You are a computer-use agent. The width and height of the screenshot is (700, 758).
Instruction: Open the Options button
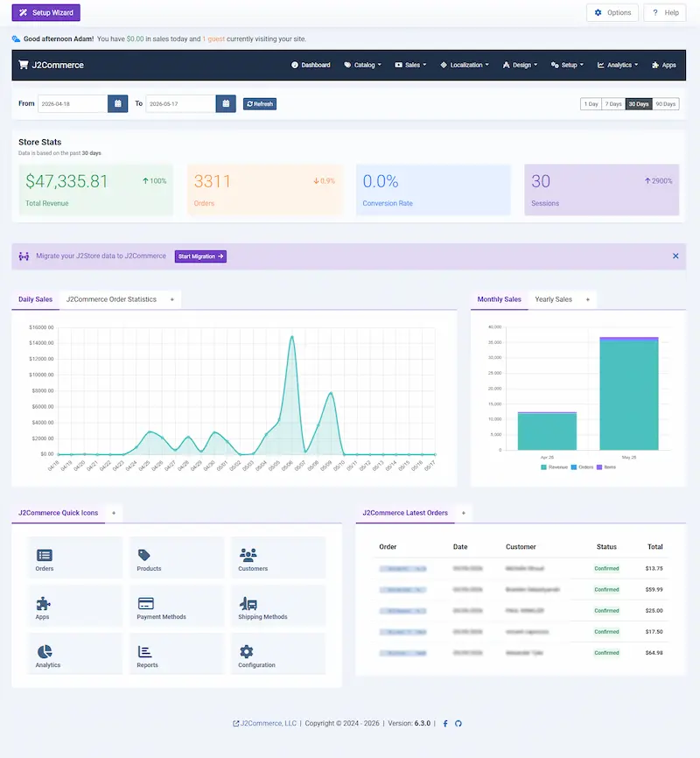click(x=612, y=12)
